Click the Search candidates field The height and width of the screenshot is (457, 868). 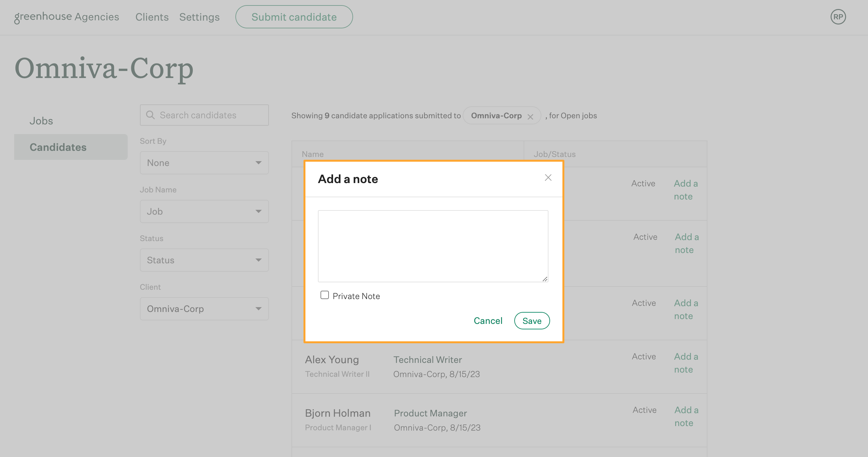point(204,115)
